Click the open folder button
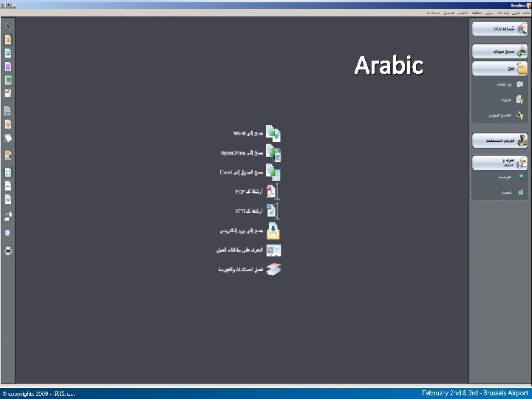532x399 pixels. pos(499,69)
